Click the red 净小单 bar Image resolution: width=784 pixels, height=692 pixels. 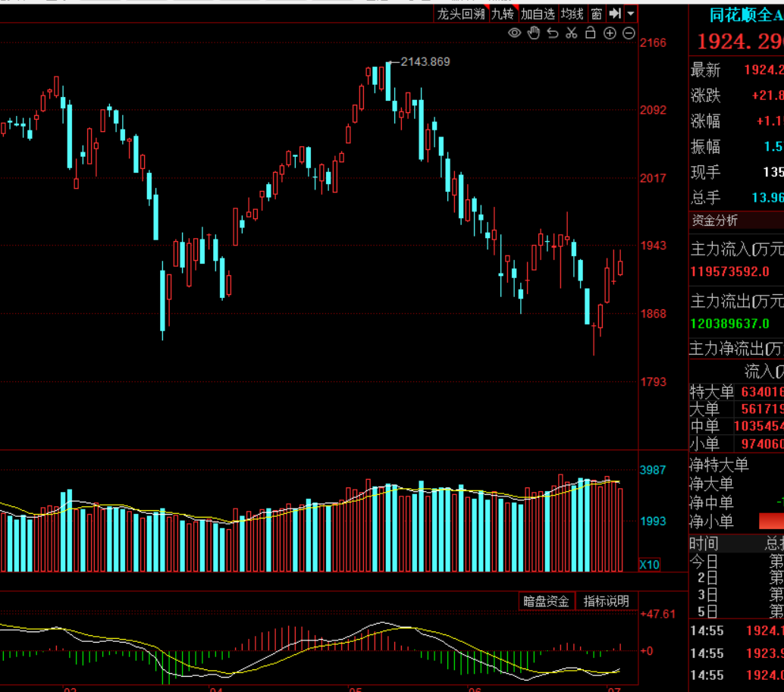[771, 521]
